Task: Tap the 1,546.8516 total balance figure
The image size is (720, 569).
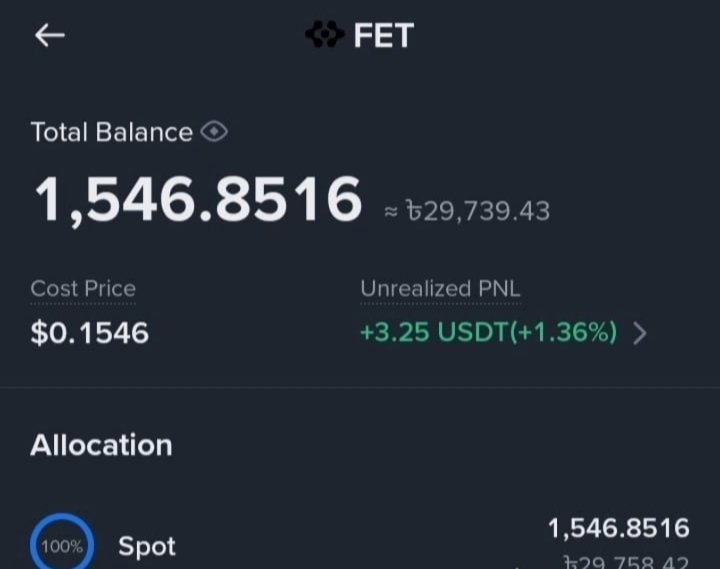Action: 198,201
